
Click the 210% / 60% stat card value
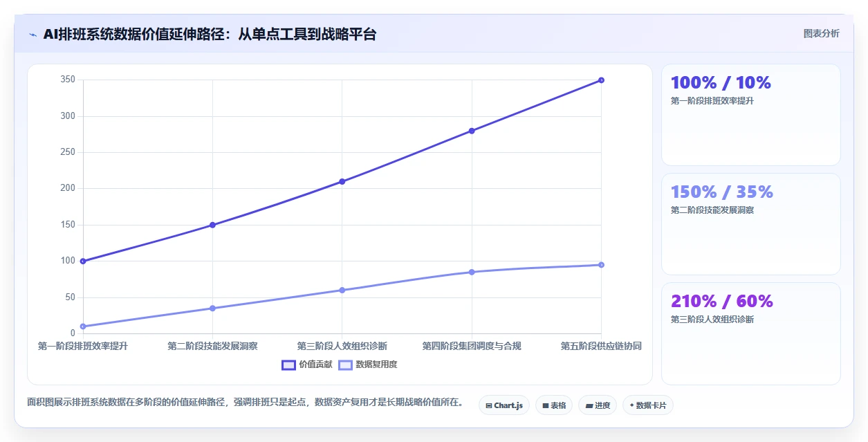tap(722, 302)
